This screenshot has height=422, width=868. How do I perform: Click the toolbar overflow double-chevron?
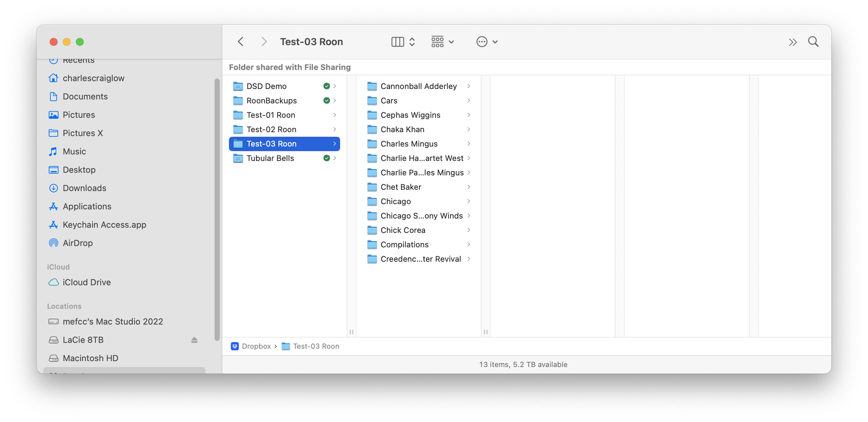click(792, 42)
